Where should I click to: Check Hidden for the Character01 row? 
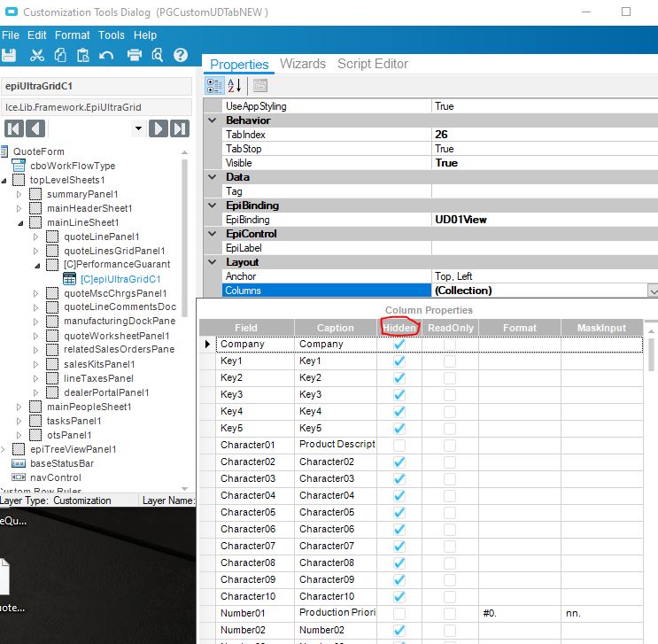tap(399, 445)
